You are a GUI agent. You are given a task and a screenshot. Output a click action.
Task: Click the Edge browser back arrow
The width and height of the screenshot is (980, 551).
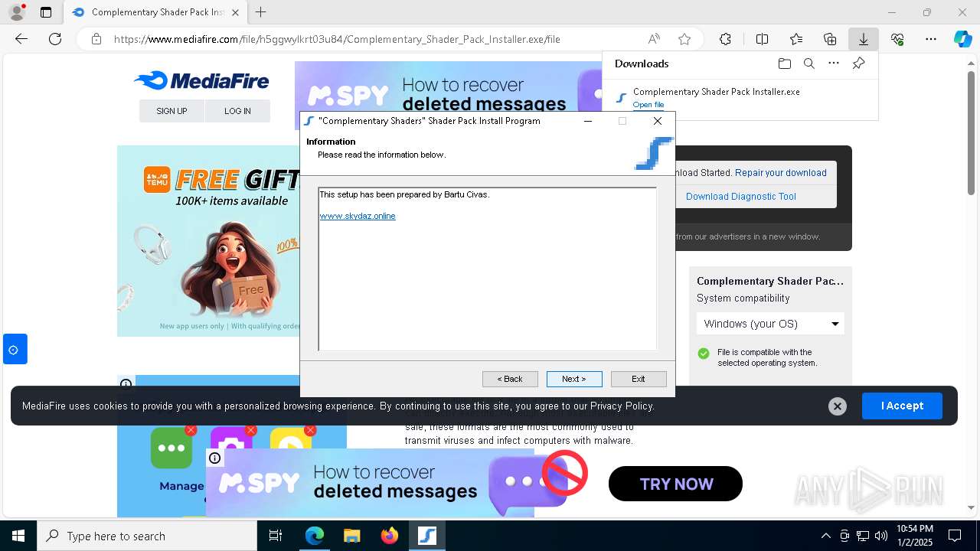[x=21, y=39]
